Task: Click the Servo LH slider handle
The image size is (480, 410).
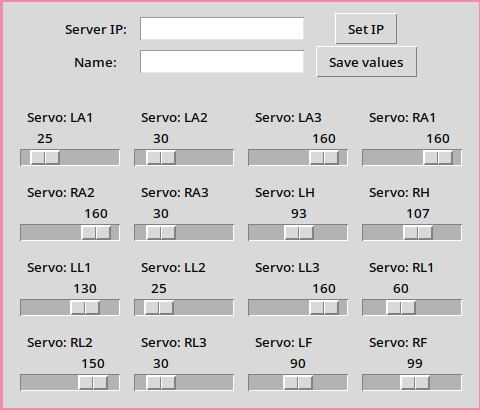Action: coord(299,232)
